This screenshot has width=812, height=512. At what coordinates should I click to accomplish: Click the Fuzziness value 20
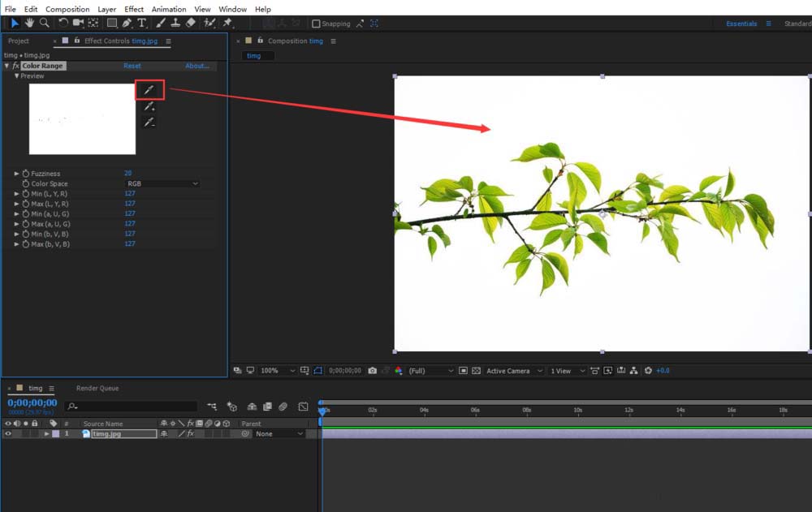pos(127,174)
